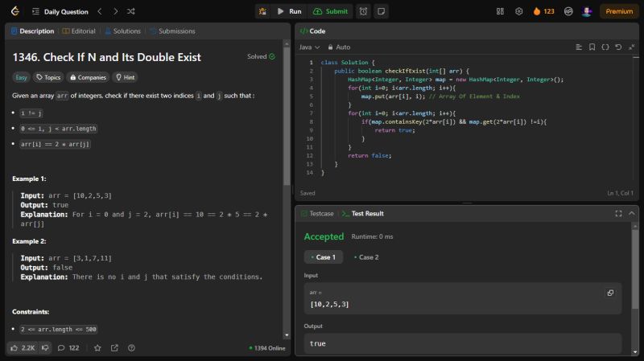Submit the solution
Image resolution: width=644 pixels, height=361 pixels.
[x=330, y=11]
